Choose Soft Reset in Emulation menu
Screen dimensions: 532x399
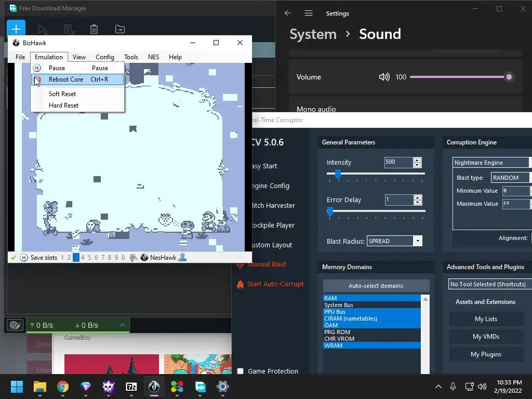point(78,94)
